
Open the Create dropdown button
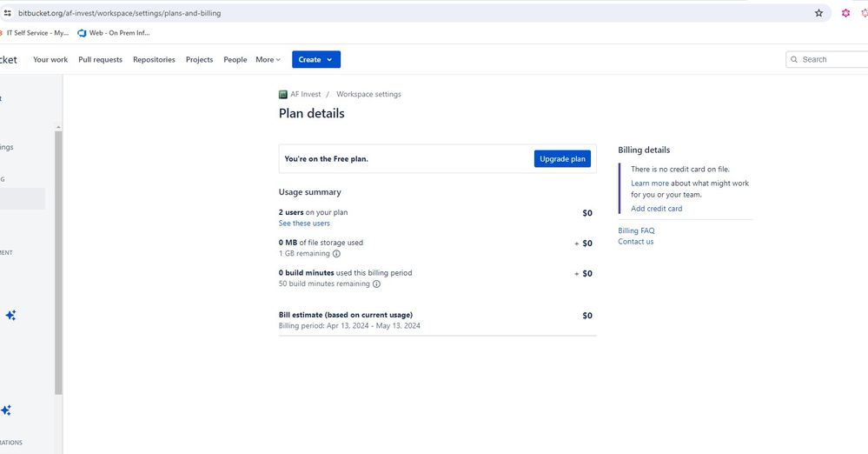[x=316, y=59]
